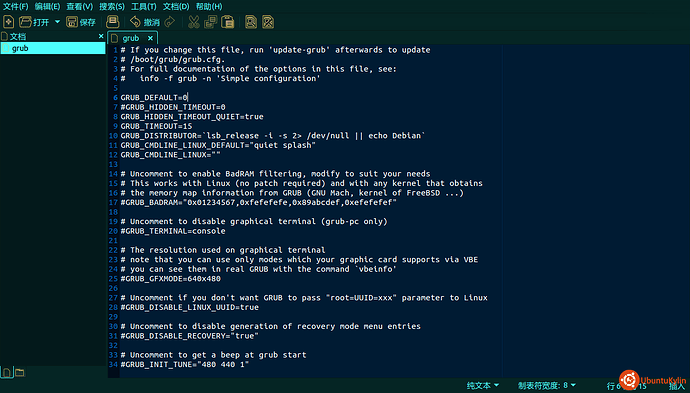Image resolution: width=690 pixels, height=393 pixels.
Task: Open the 文件(F) menu
Action: (15, 7)
